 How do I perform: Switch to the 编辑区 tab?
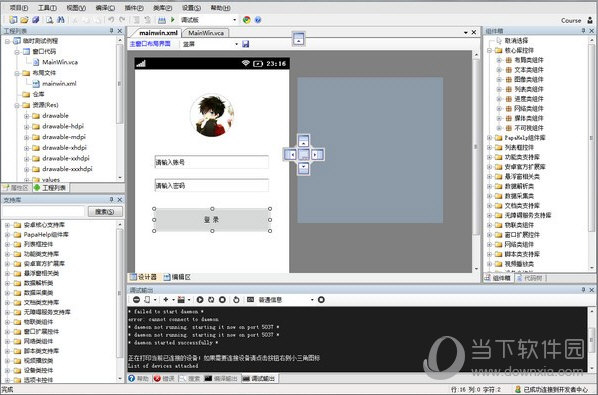[x=177, y=277]
